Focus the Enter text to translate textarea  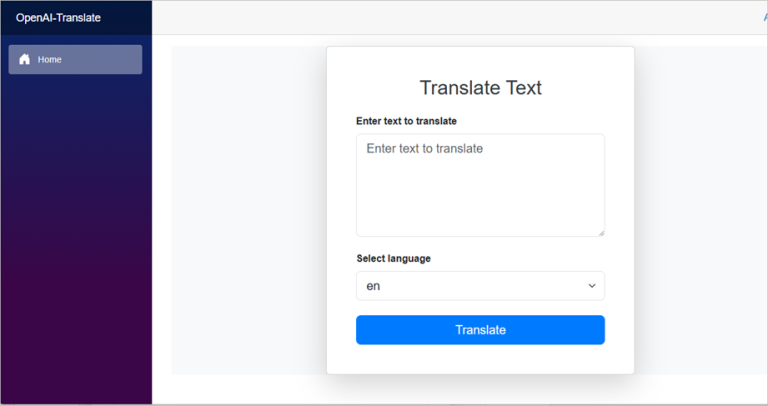(480, 185)
